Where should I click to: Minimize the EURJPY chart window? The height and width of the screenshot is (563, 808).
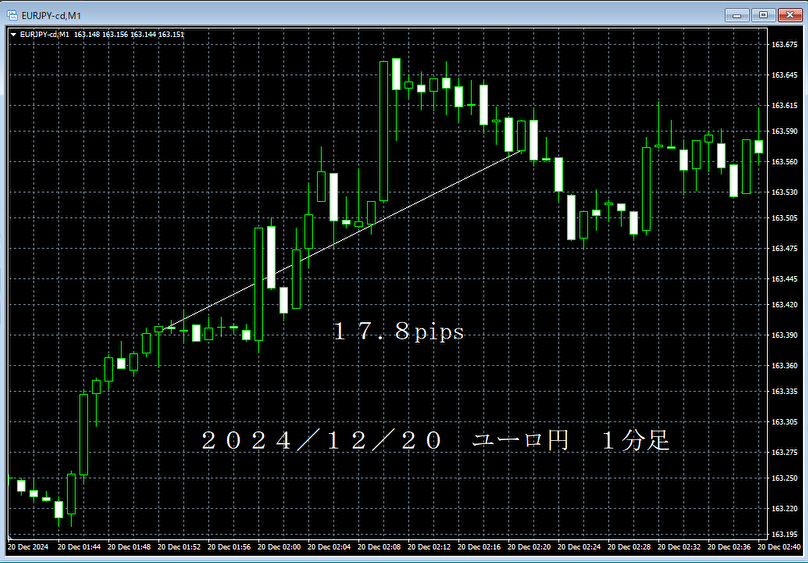(737, 15)
